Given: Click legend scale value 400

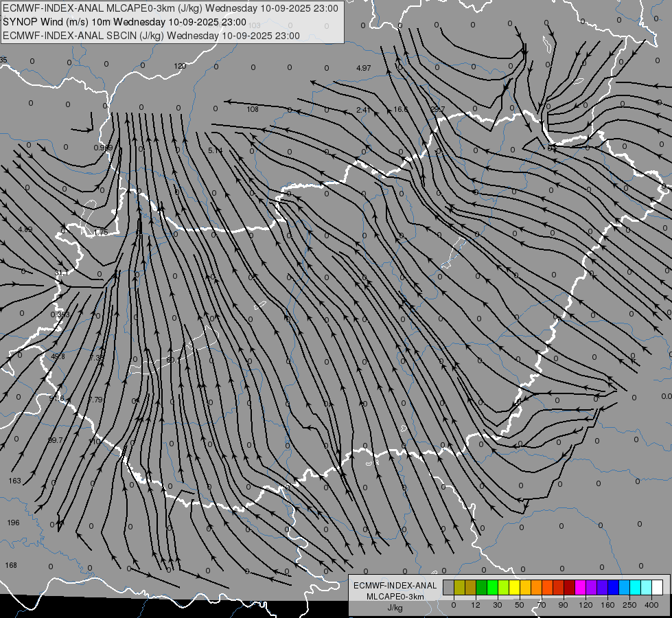Looking at the screenshot, I should point(651,605).
